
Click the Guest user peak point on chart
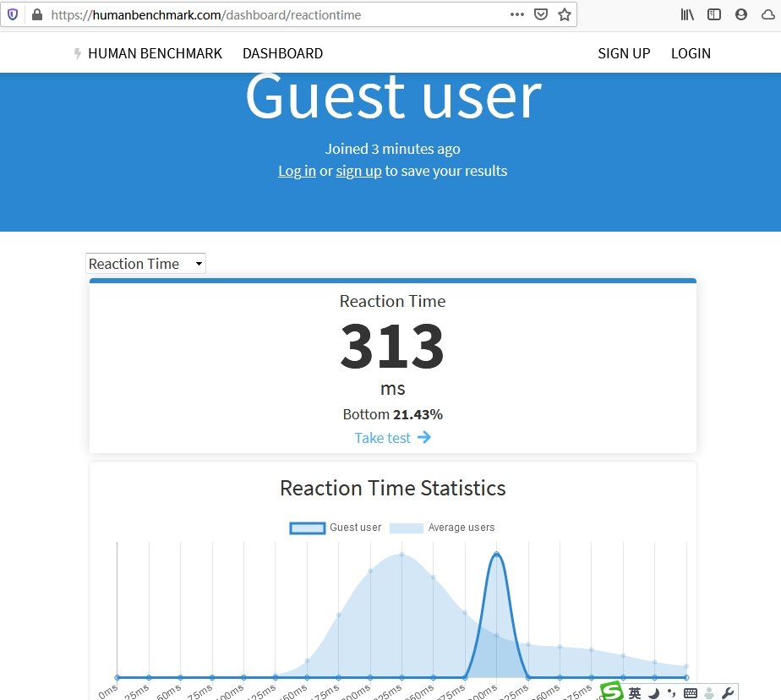497,554
